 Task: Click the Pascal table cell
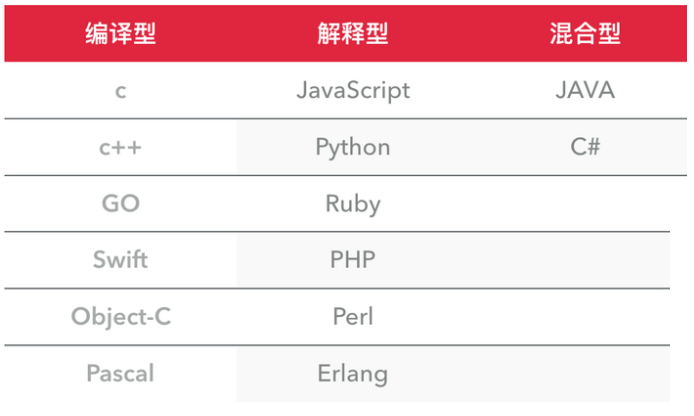coord(120,374)
